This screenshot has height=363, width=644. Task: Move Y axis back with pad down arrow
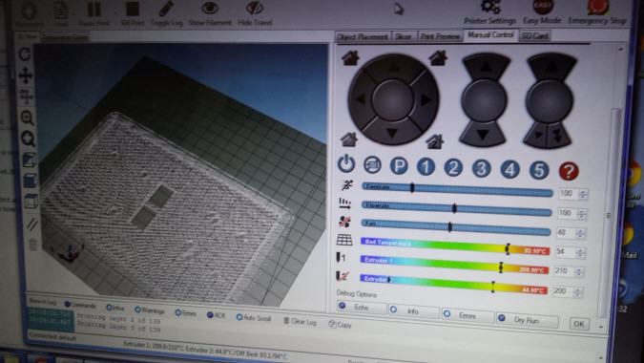coord(392,133)
